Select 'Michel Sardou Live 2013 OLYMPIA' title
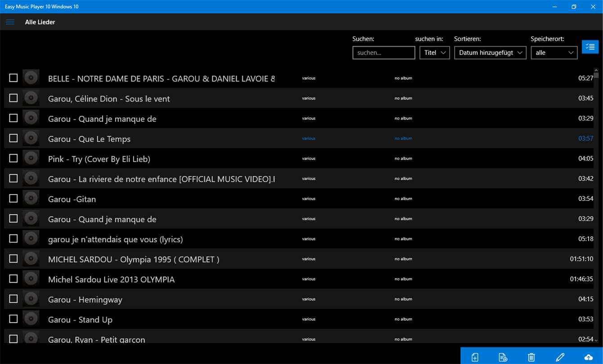 pos(112,280)
